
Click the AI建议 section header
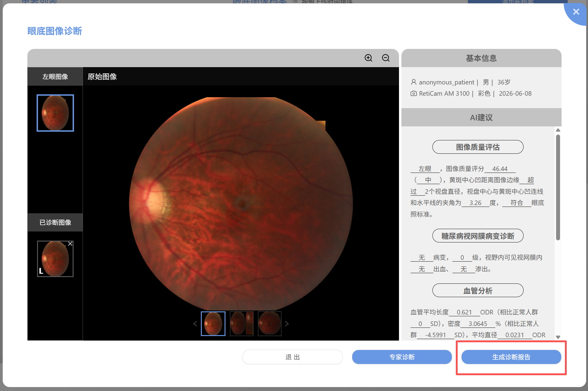[x=481, y=117]
